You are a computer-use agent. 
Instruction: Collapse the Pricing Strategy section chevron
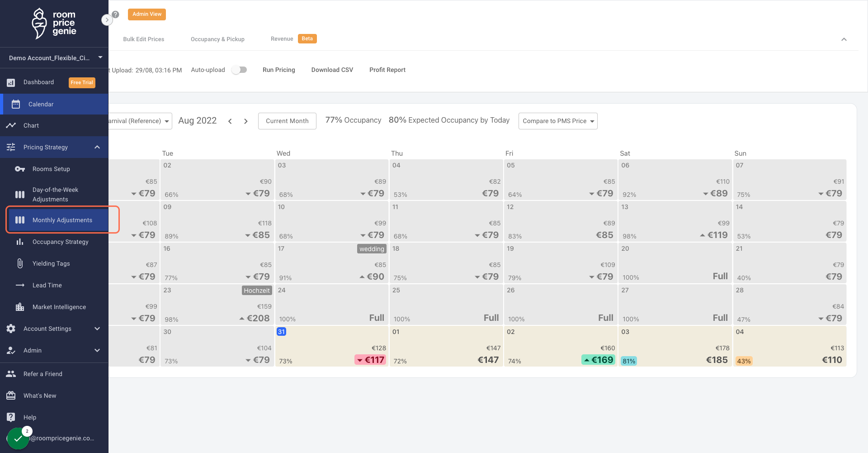(97, 147)
